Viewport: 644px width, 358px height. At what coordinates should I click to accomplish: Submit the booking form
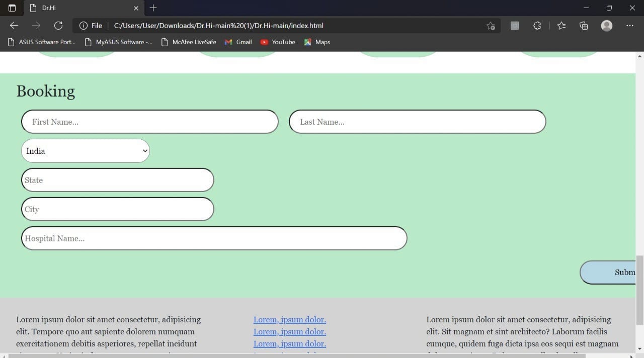click(x=608, y=273)
